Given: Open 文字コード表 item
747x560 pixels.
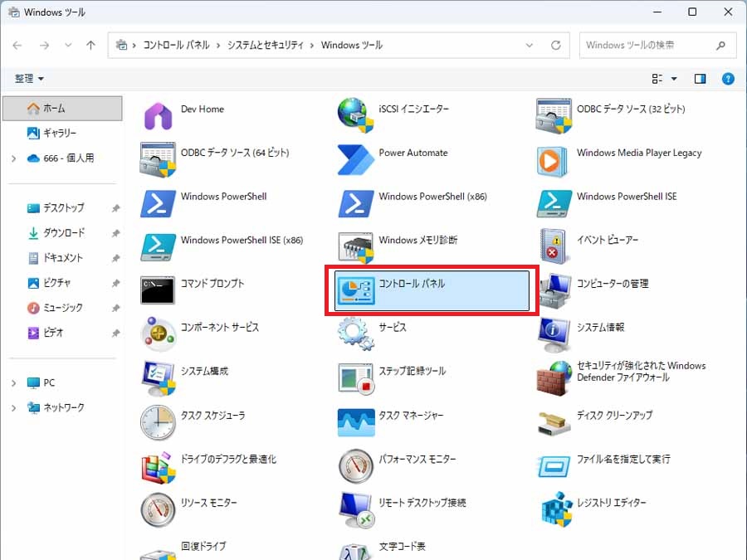Looking at the screenshot, I should [x=402, y=547].
